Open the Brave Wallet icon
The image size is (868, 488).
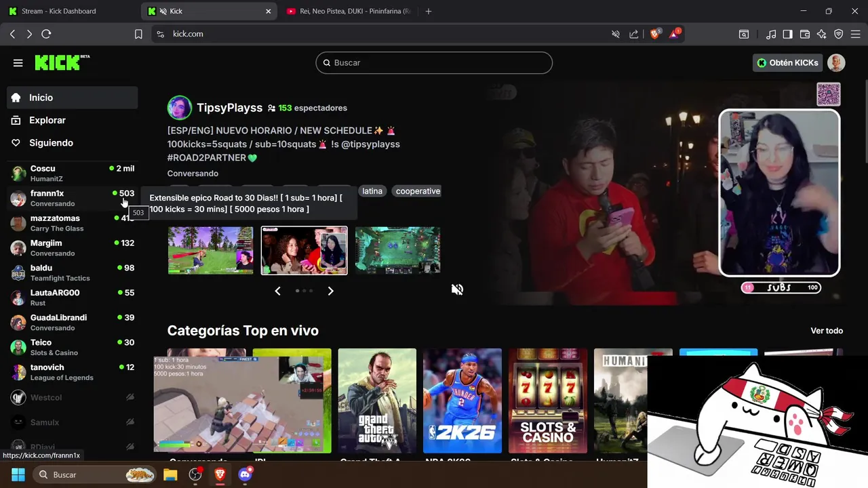click(x=805, y=34)
